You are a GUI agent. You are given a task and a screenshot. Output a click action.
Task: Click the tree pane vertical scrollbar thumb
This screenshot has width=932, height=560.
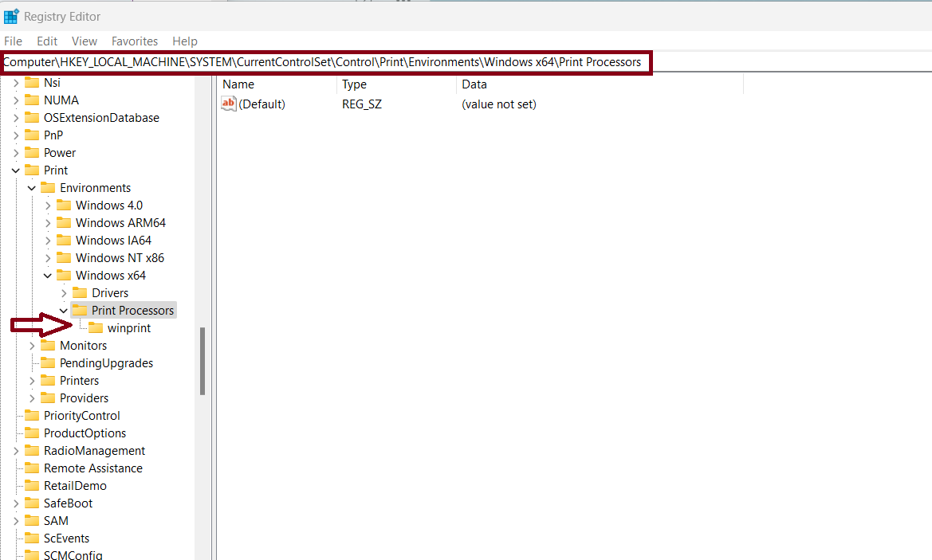[x=203, y=361]
